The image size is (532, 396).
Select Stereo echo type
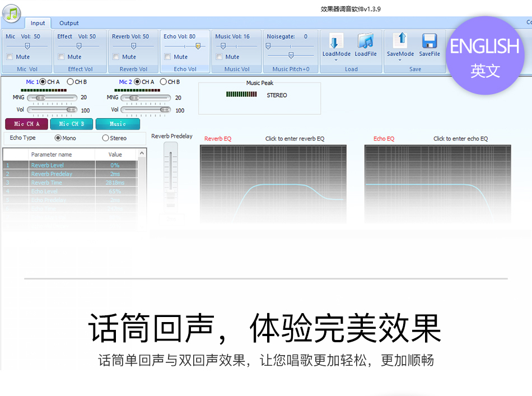(x=105, y=138)
